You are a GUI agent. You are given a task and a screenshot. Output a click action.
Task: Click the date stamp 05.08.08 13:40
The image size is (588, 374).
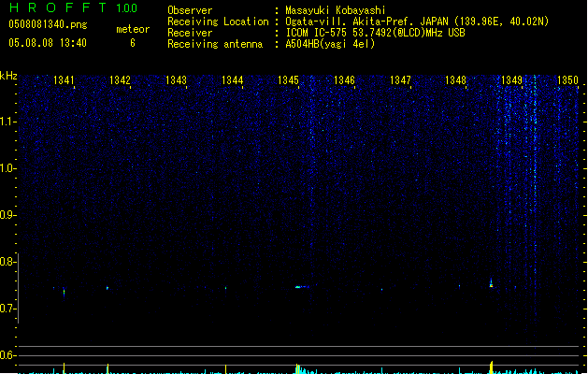[x=48, y=43]
